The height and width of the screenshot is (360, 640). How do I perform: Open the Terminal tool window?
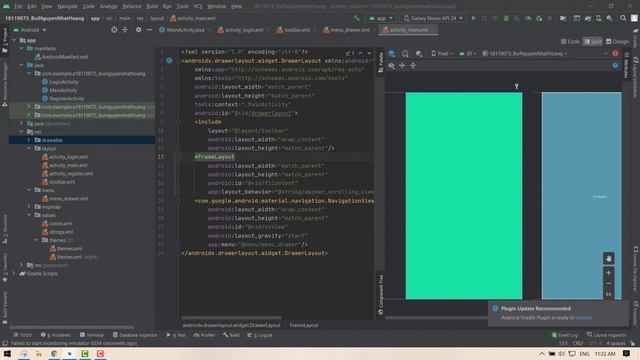[92, 335]
